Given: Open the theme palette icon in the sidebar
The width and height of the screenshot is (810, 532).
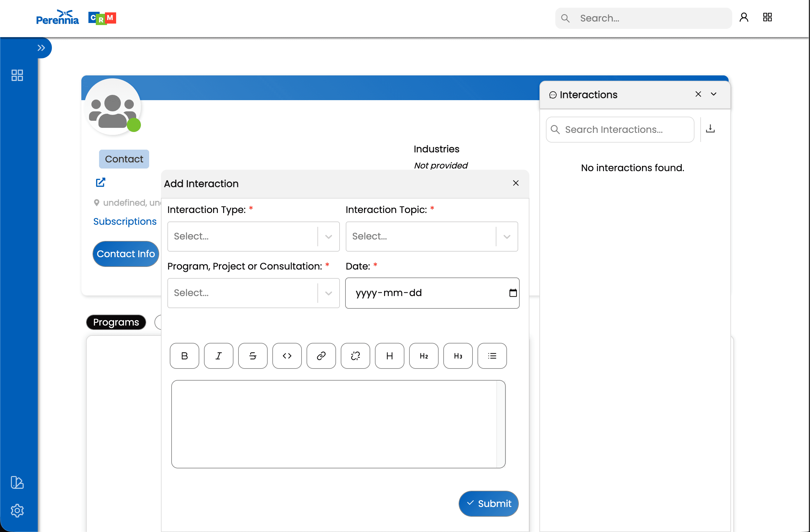Looking at the screenshot, I should coord(17,482).
